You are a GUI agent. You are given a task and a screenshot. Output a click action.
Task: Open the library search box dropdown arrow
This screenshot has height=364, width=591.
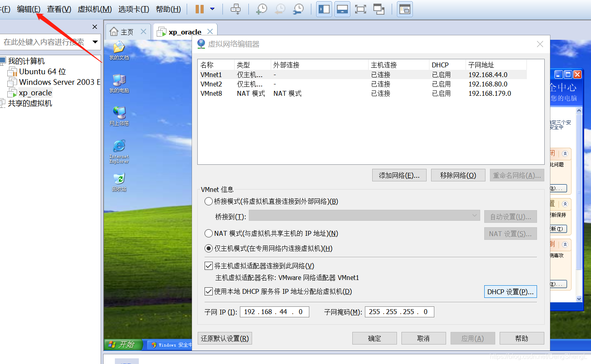95,42
